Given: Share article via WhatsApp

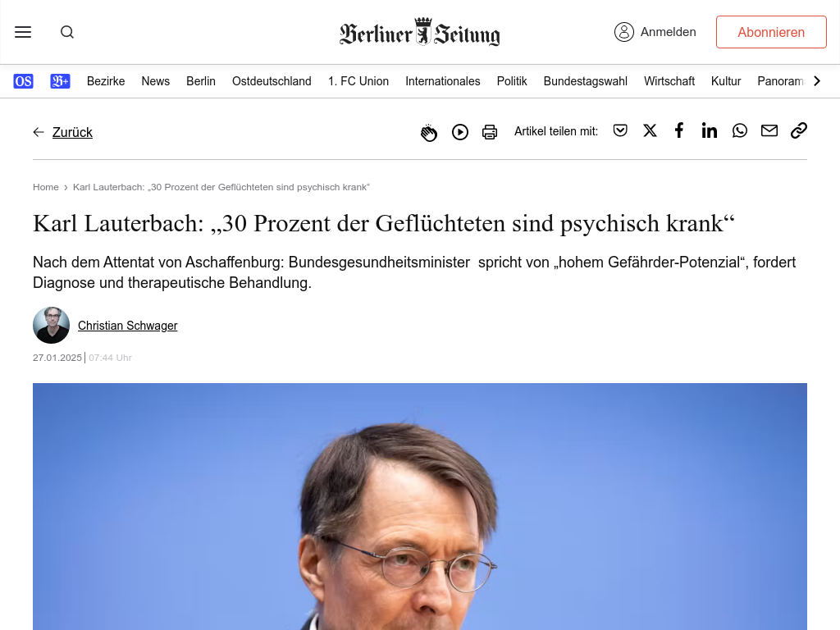Looking at the screenshot, I should pyautogui.click(x=740, y=130).
